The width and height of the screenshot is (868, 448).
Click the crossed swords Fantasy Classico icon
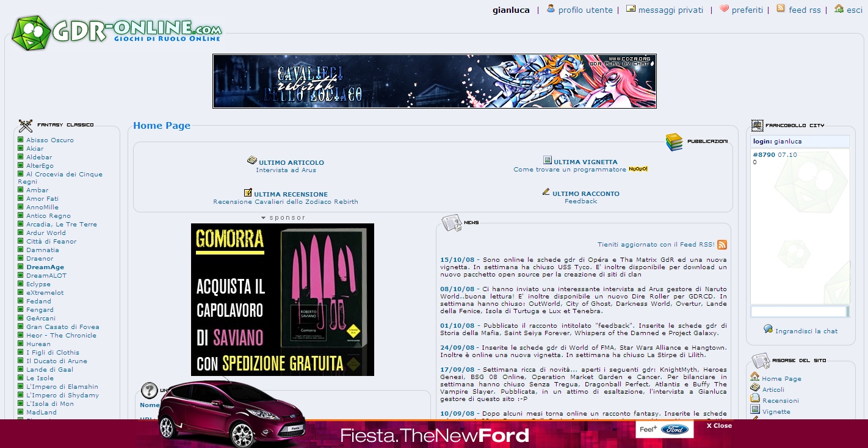(26, 126)
